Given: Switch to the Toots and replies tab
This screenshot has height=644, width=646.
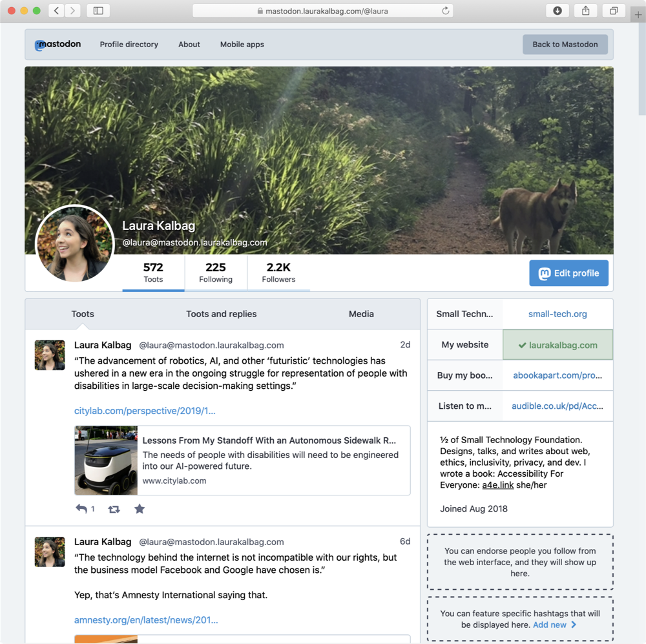Looking at the screenshot, I should [221, 314].
